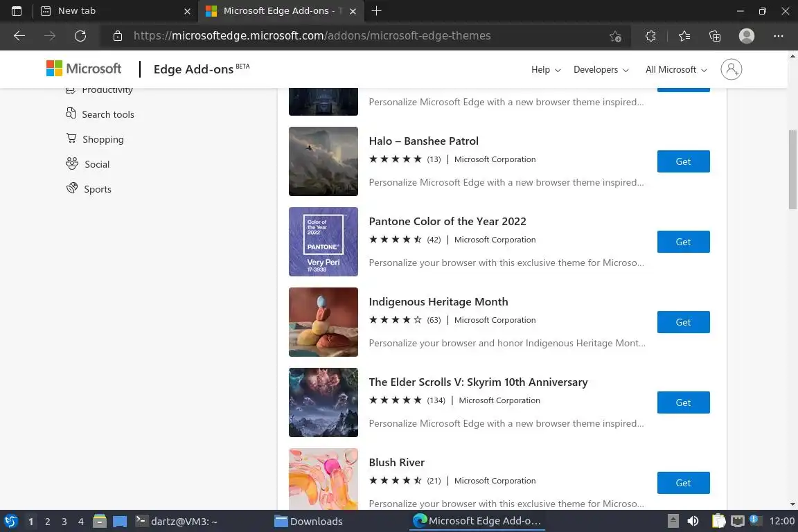The height and width of the screenshot is (532, 798).
Task: Click the volume speaker tray icon
Action: click(x=693, y=522)
